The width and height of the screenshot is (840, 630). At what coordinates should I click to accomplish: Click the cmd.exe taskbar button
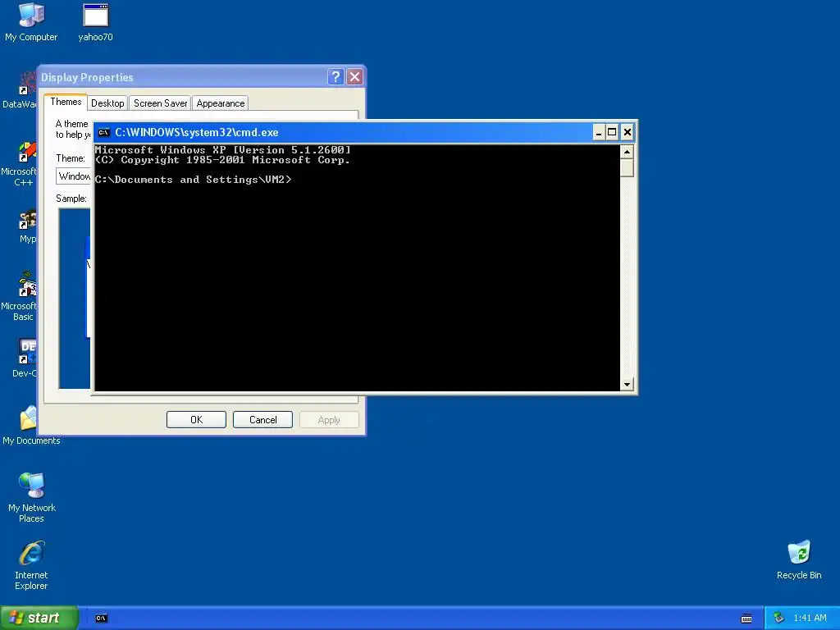[x=101, y=619]
